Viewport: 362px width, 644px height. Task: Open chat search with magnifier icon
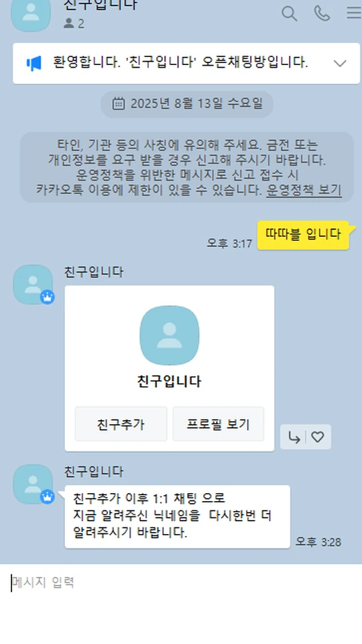click(x=289, y=13)
